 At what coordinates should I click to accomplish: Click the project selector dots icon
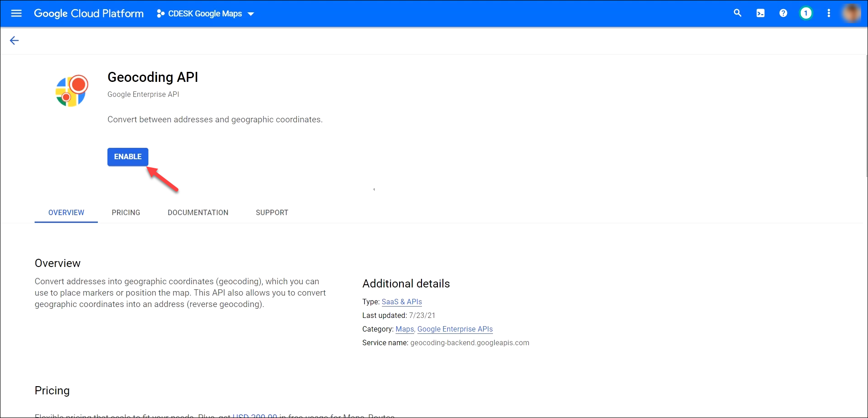coord(160,14)
